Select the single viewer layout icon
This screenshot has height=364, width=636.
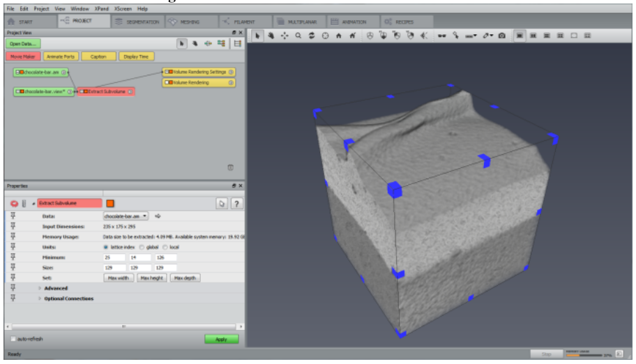[x=519, y=36]
